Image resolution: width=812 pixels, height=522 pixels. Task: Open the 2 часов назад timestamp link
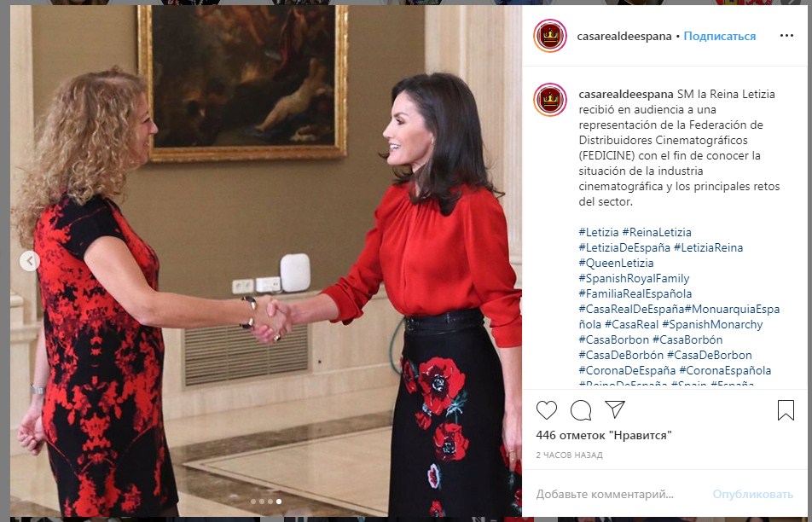(569, 455)
